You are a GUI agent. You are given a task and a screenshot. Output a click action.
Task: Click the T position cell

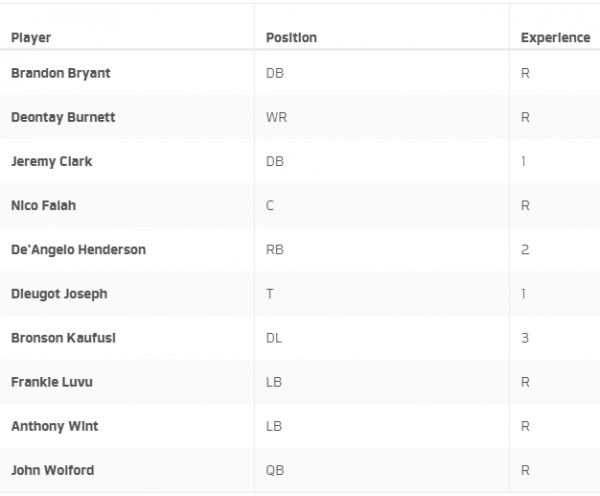pyautogui.click(x=270, y=294)
